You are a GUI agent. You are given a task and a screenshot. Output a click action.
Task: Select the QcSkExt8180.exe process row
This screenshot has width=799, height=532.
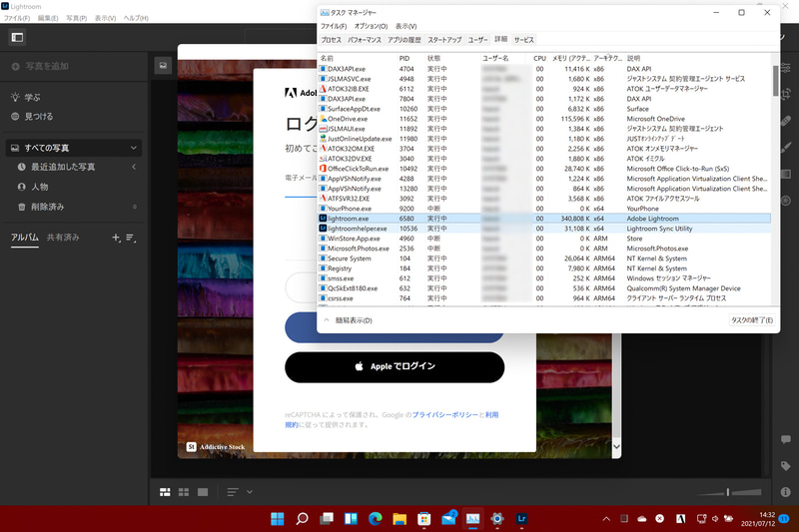[x=544, y=288]
